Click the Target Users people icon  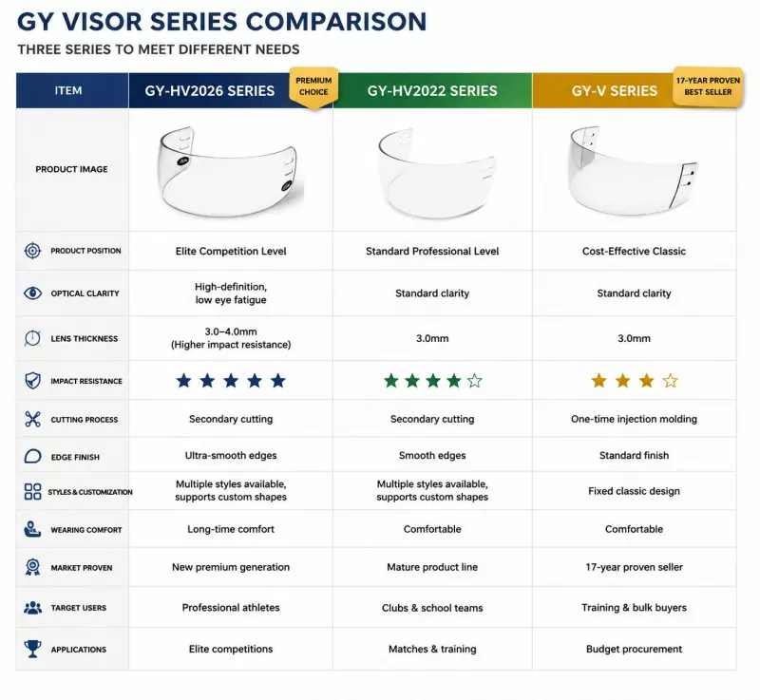pos(32,608)
